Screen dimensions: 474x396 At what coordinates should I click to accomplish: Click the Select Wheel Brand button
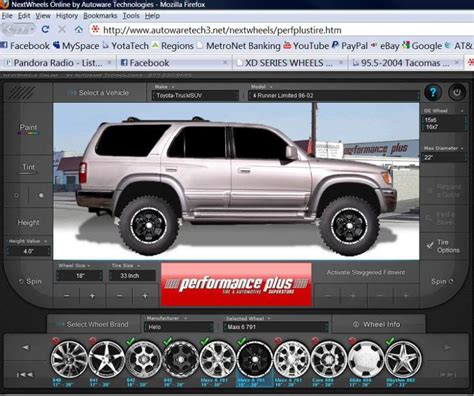pos(93,324)
